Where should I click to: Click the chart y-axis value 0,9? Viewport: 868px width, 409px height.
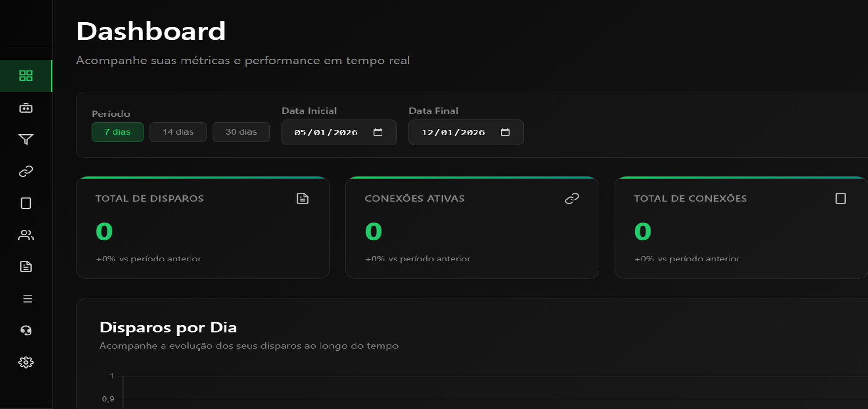[108, 399]
